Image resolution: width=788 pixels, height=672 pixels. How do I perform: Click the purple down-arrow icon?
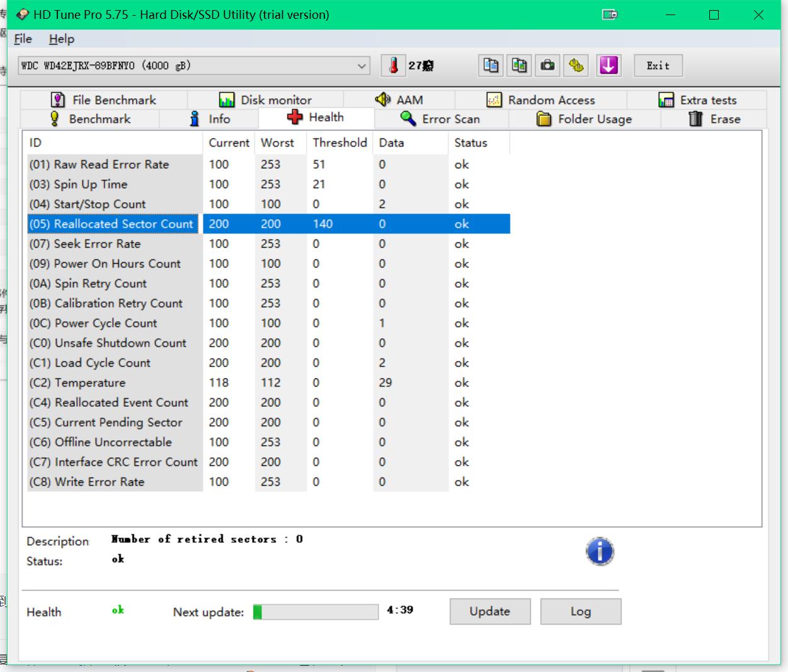click(x=608, y=65)
